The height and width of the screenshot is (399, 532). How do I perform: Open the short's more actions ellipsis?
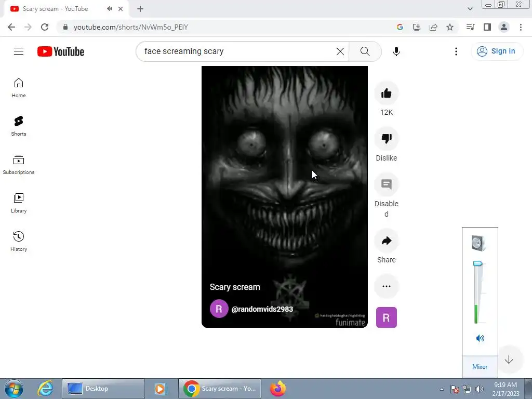(386, 286)
